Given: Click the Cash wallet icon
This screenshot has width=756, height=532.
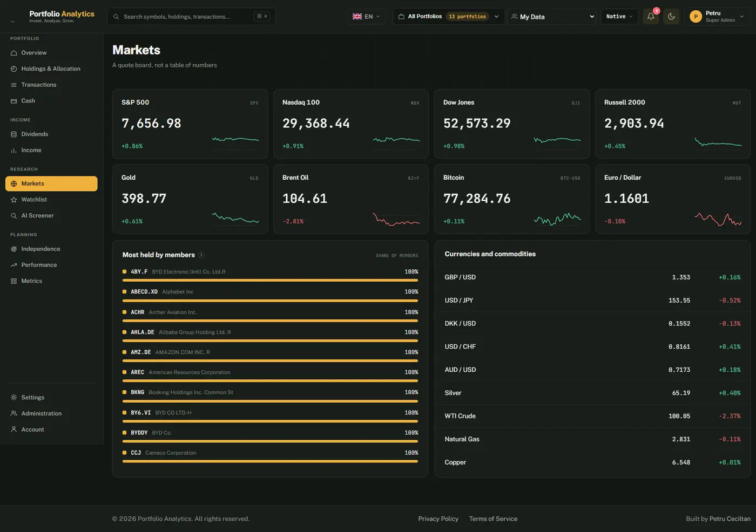Looking at the screenshot, I should 14,101.
